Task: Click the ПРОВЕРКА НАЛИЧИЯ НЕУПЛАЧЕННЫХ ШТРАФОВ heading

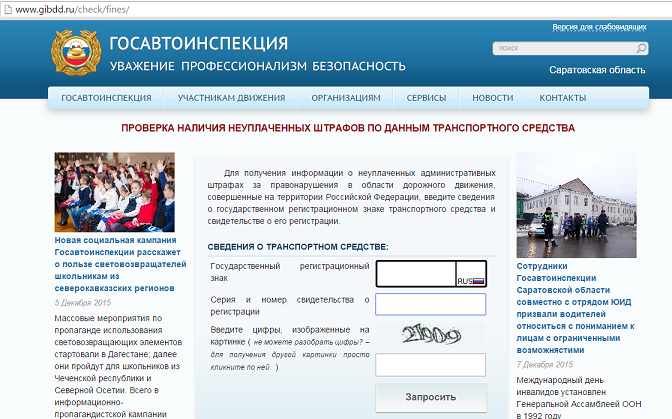Action: point(348,128)
